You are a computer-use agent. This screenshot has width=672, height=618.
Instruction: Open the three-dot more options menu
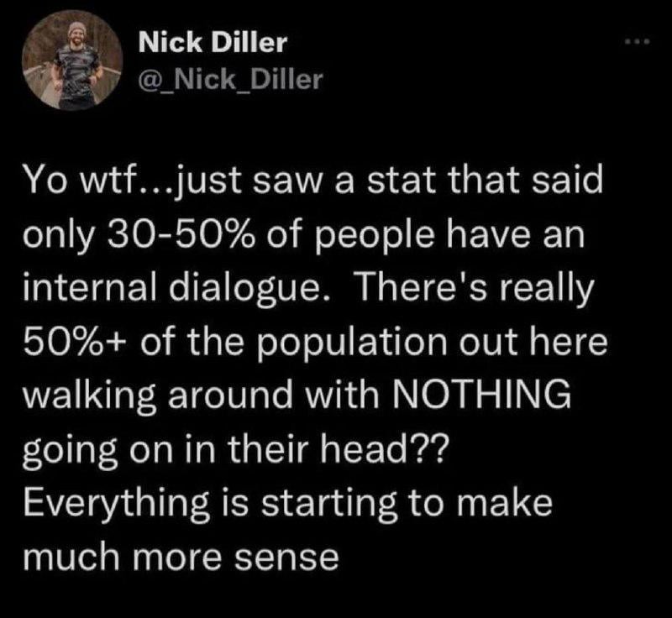[x=637, y=41]
